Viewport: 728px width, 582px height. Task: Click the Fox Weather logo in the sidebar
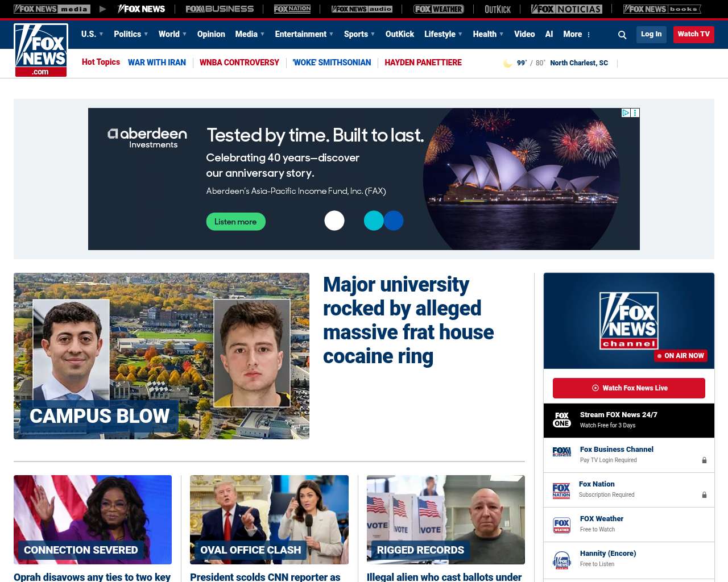coord(562,525)
